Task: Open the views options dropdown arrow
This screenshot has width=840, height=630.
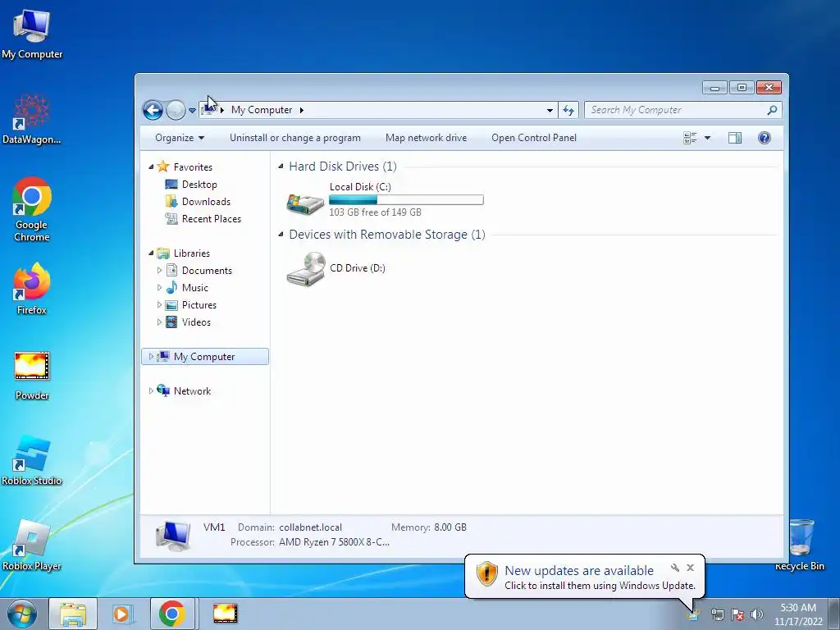Action: 707,138
